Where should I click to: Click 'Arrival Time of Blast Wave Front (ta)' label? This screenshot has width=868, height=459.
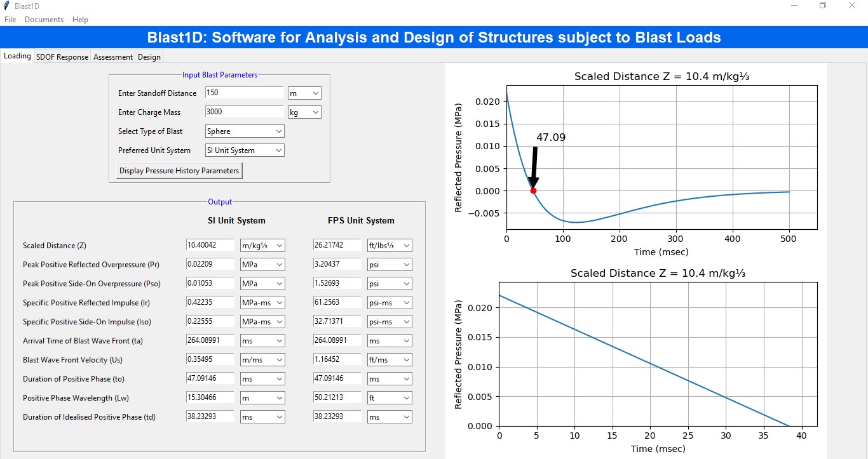[x=83, y=341]
